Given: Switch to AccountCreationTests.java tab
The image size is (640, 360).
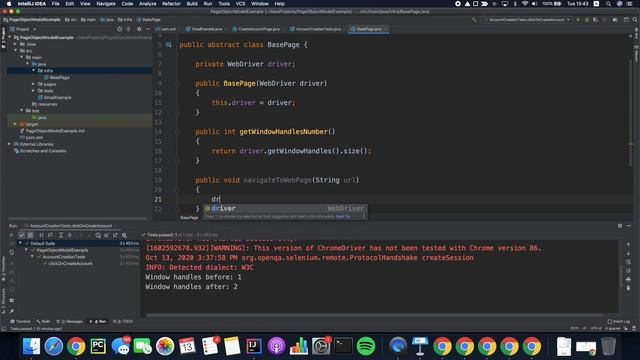Looking at the screenshot, I should [316, 29].
